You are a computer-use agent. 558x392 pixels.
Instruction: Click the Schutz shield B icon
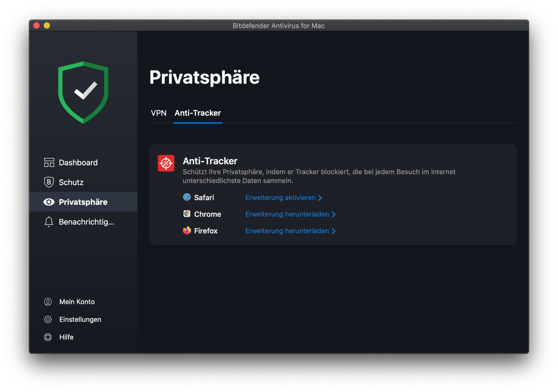point(49,182)
